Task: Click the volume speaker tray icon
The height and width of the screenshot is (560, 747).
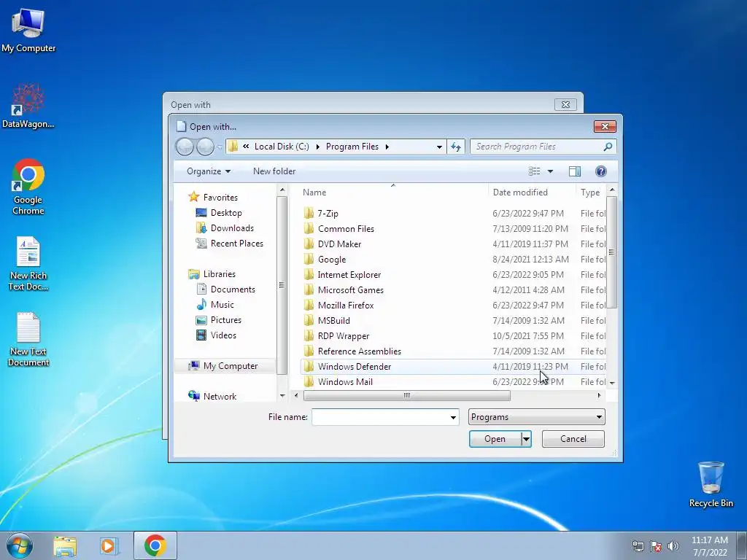Action: tap(673, 546)
